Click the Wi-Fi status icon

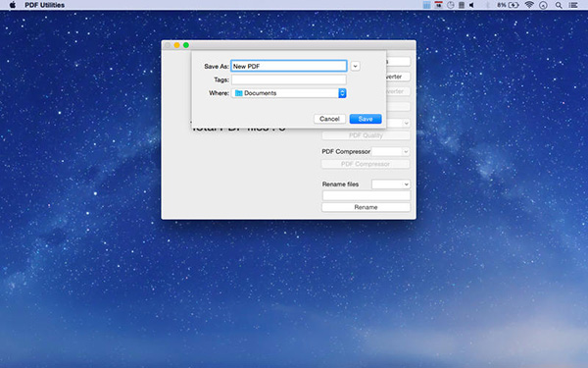(x=529, y=5)
